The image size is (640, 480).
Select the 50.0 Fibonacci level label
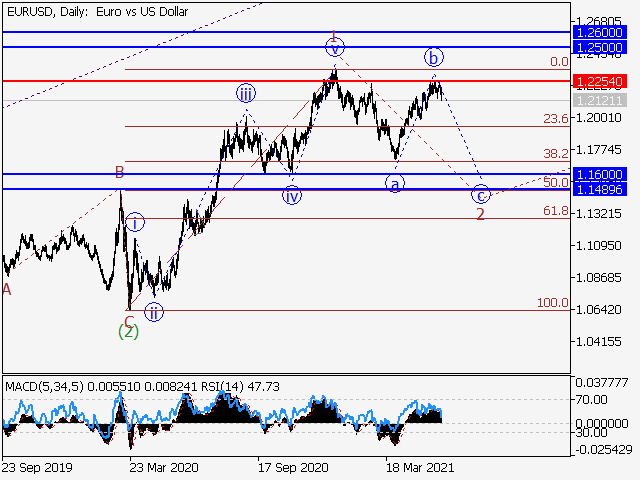coord(556,182)
